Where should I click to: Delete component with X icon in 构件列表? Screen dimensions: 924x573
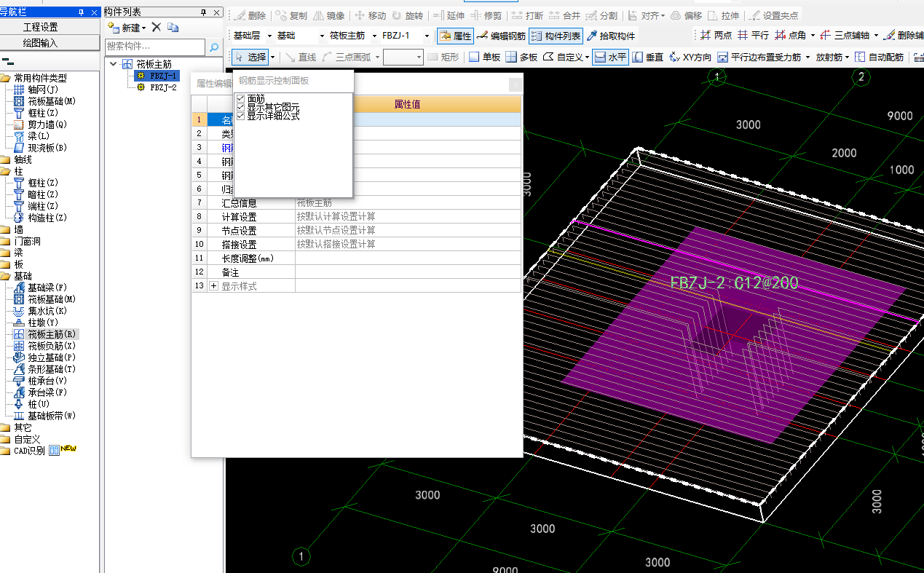pos(156,27)
